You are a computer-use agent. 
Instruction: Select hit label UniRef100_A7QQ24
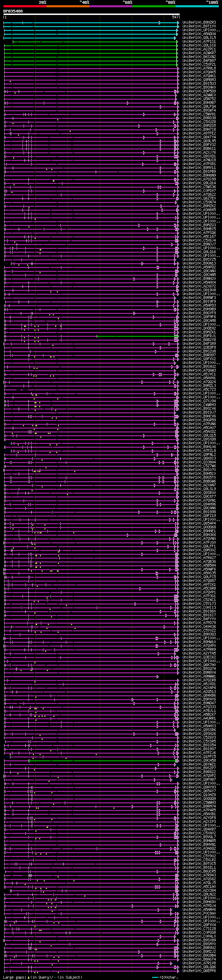click(199, 382)
